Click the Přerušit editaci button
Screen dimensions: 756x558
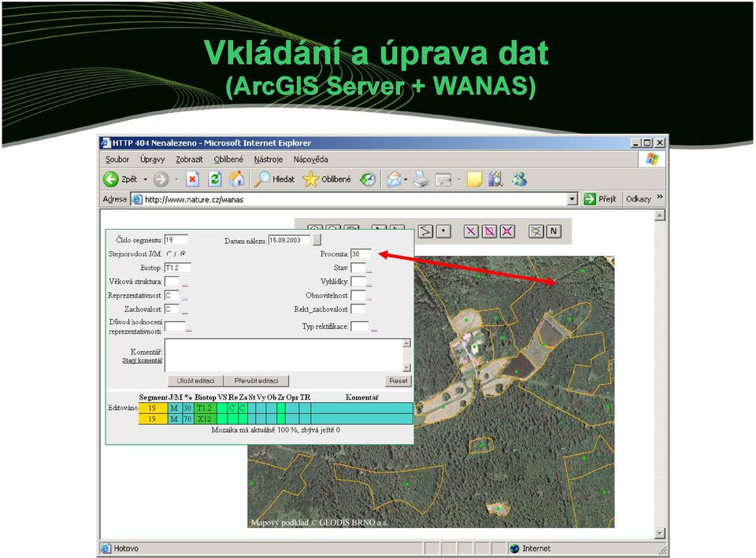[256, 381]
